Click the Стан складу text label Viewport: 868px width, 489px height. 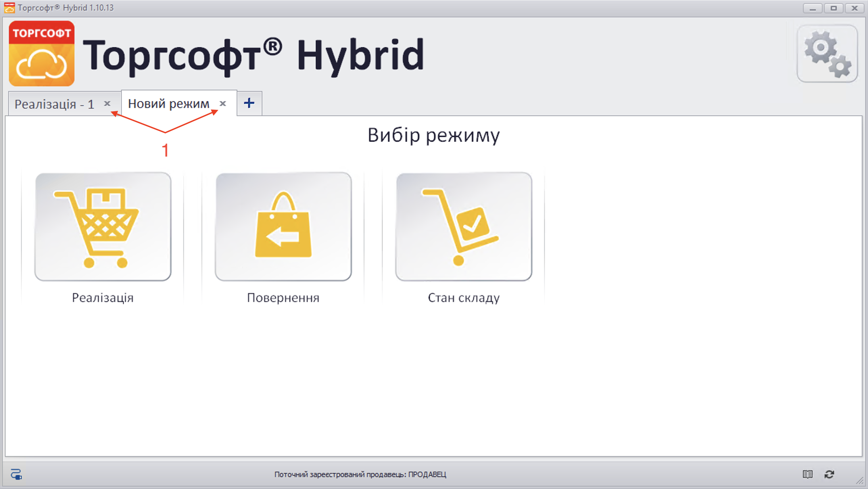click(464, 298)
